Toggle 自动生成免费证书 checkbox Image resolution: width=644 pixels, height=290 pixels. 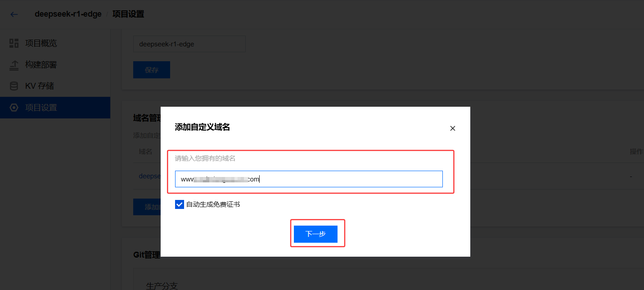pos(180,204)
